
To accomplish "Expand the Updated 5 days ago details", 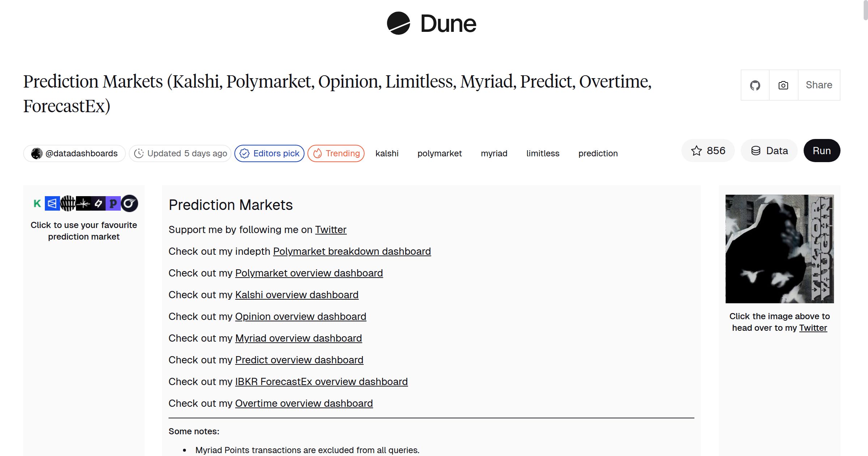I will pyautogui.click(x=180, y=153).
